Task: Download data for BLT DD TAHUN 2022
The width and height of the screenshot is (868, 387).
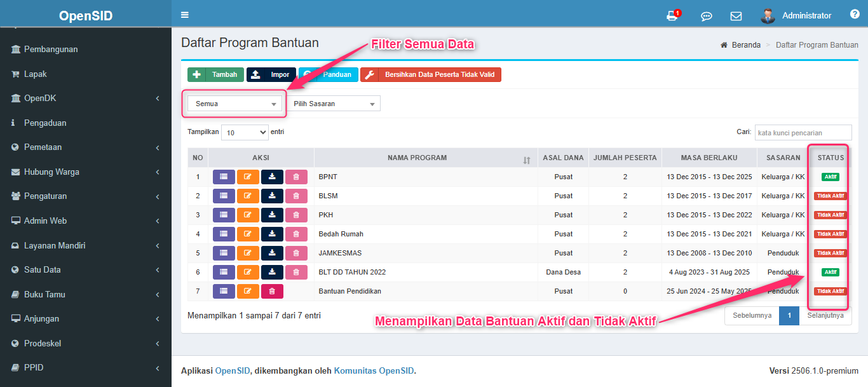Action: coord(272,272)
